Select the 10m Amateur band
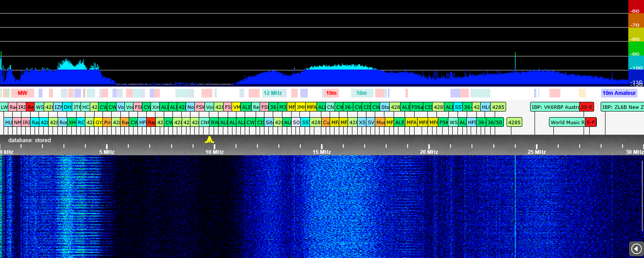Screen dimensions: 644x258 619,93
